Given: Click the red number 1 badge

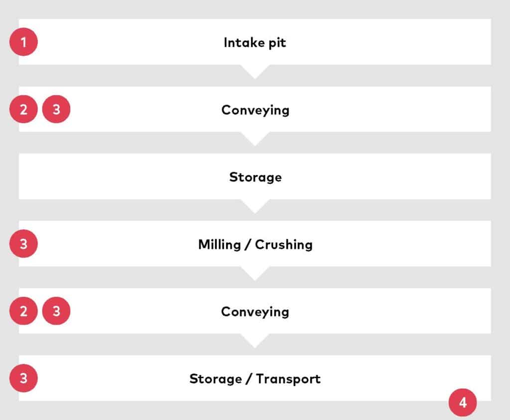Looking at the screenshot, I should pos(23,42).
